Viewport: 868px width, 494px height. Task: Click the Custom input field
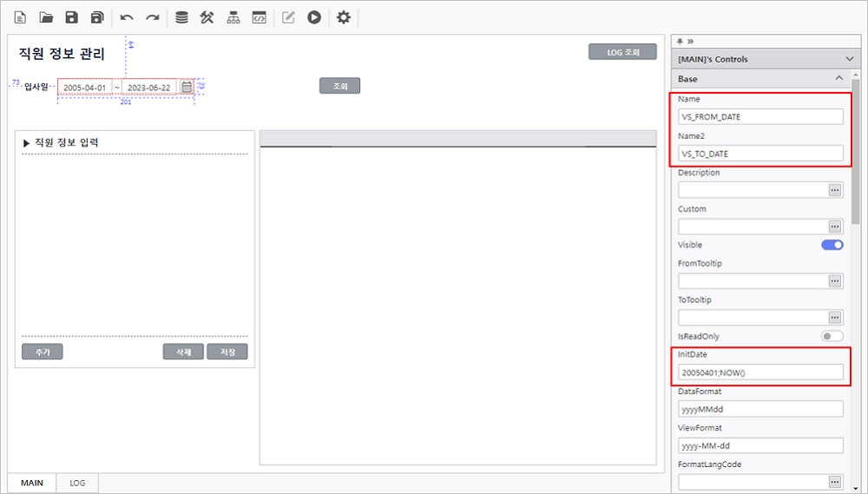pyautogui.click(x=753, y=227)
